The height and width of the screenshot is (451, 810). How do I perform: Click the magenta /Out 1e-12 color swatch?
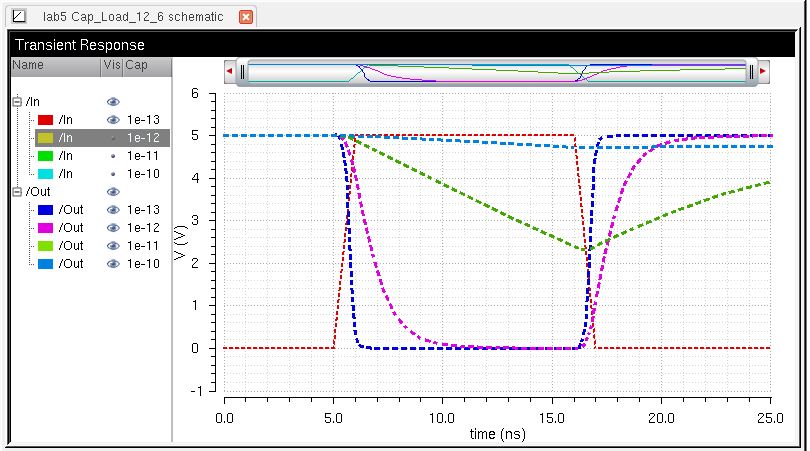tap(45, 227)
